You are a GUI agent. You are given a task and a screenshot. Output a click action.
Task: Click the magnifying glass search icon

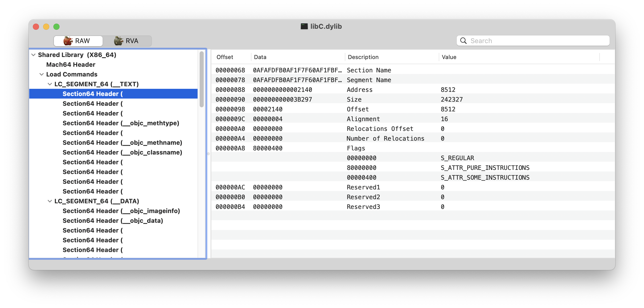click(463, 41)
